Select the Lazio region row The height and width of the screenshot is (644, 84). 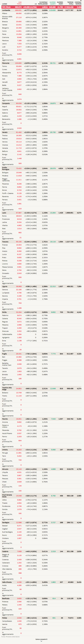pyautogui.click(x=4, y=213)
